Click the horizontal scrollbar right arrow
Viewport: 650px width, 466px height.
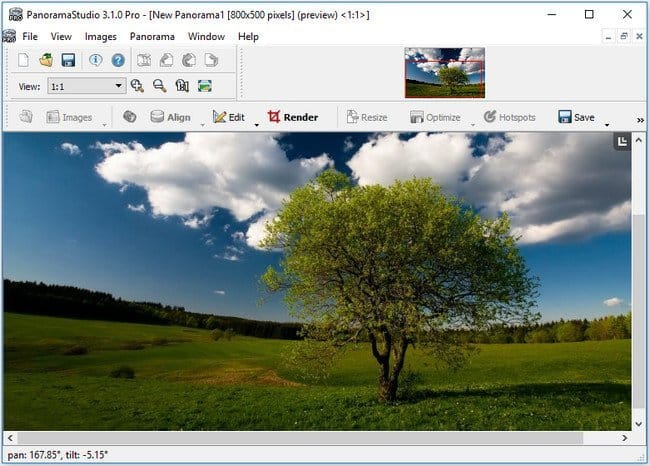click(624, 438)
